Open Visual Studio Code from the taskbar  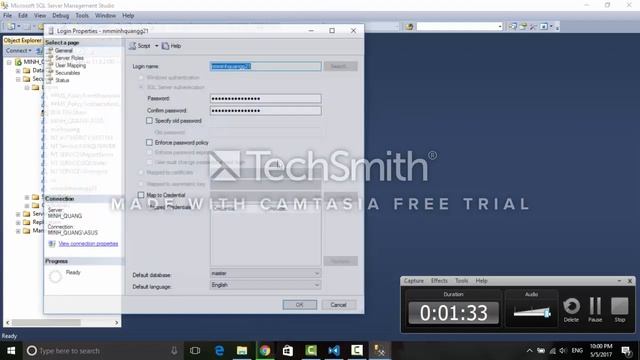click(334, 351)
